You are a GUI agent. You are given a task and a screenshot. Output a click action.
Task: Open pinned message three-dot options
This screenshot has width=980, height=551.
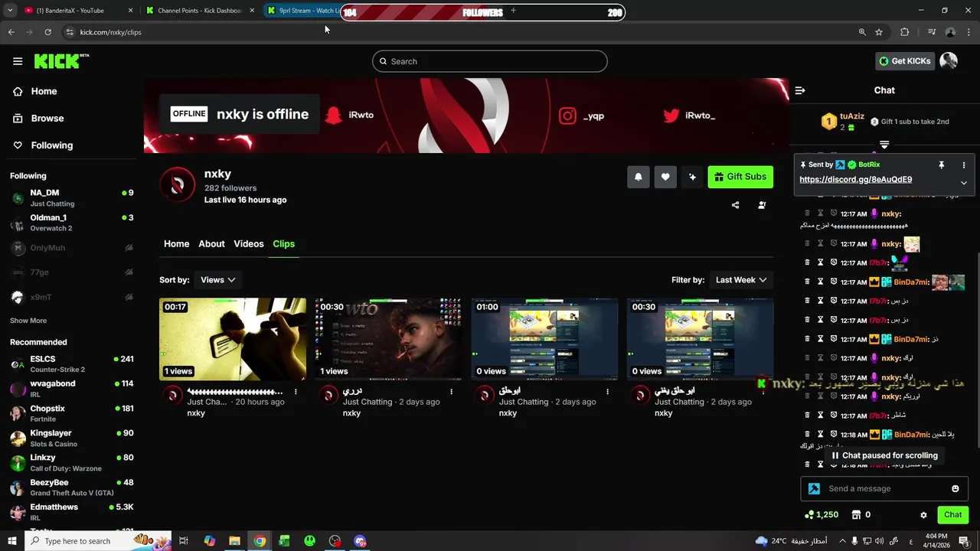963,165
